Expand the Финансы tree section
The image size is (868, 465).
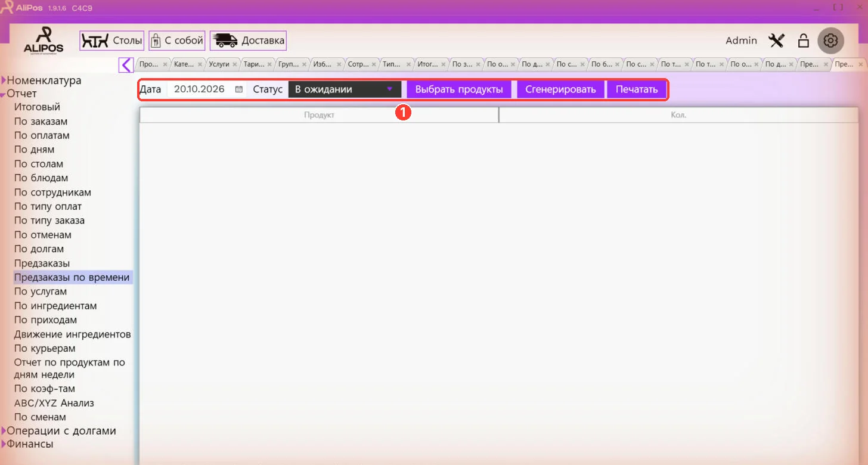click(4, 444)
